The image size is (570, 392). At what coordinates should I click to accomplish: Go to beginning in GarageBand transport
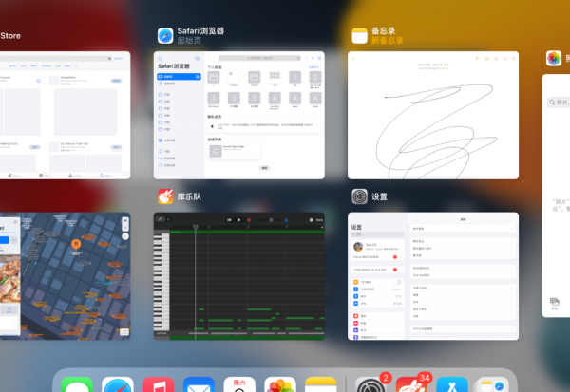coord(229,220)
